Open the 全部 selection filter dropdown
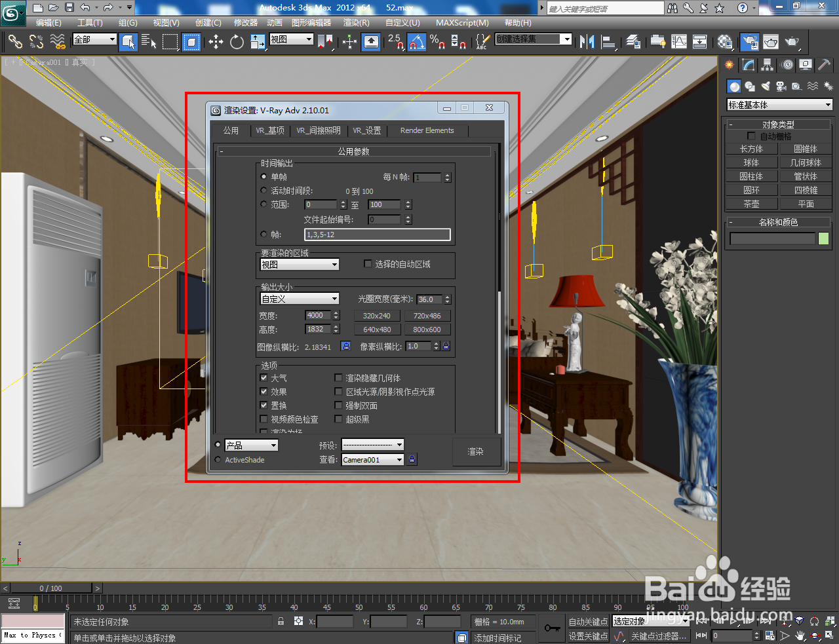 point(94,40)
